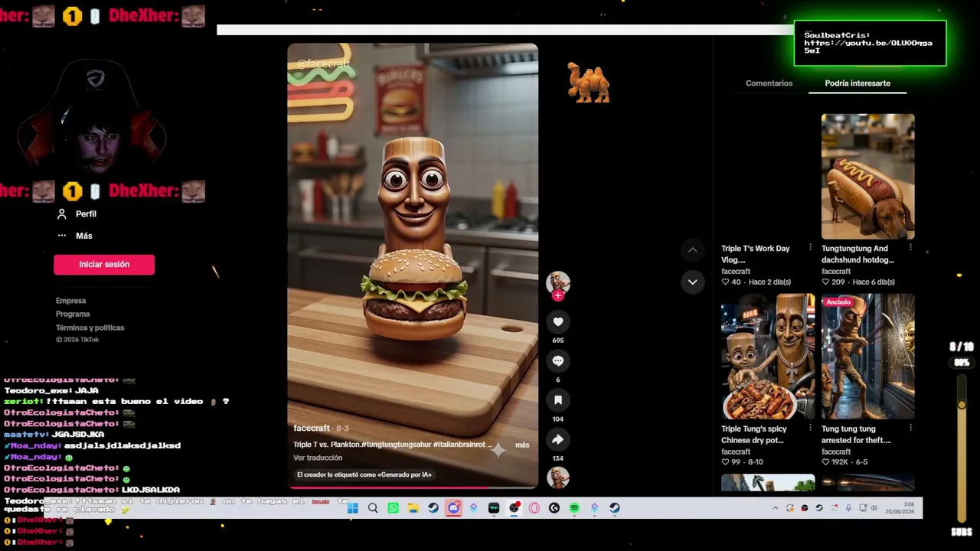Click the 'Tung tung tung arrested for theft' title
This screenshot has height=551, width=980.
(x=856, y=435)
